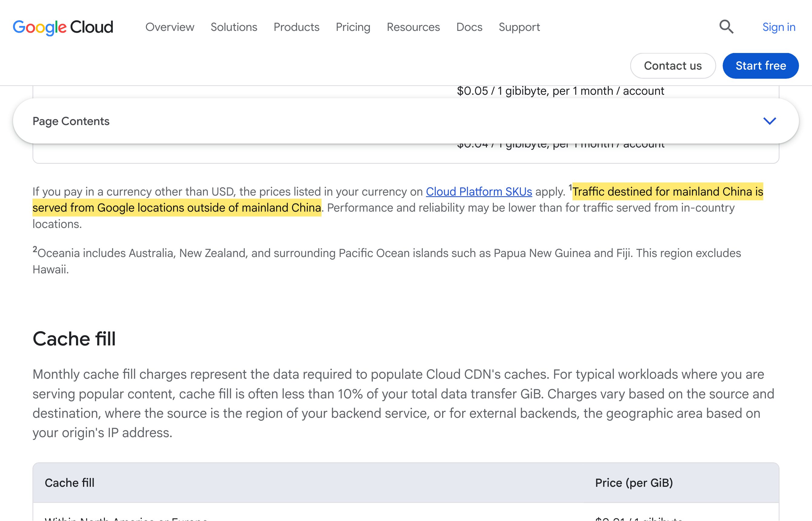The image size is (812, 521).
Task: Click the Oceania footnote text
Action: pyautogui.click(x=387, y=261)
